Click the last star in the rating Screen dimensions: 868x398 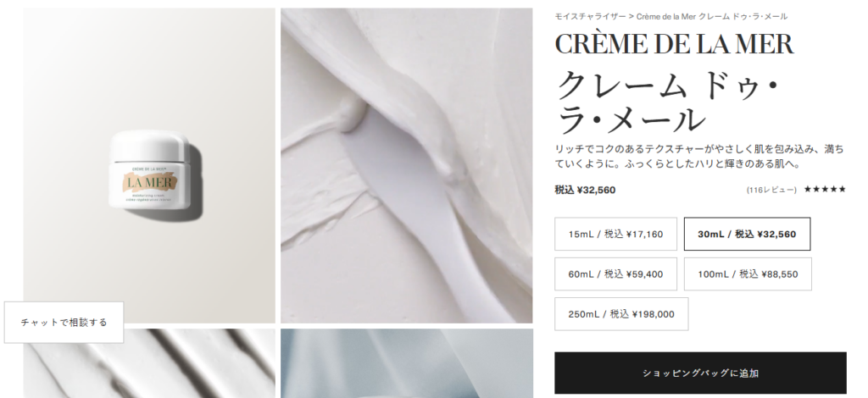pos(842,189)
